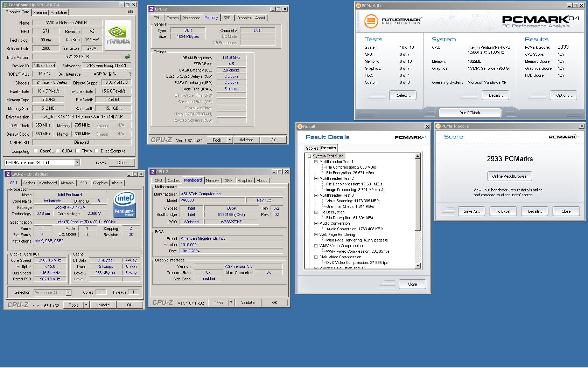Click the Save As... button
Viewport: 588px width, 368px height.
click(472, 211)
